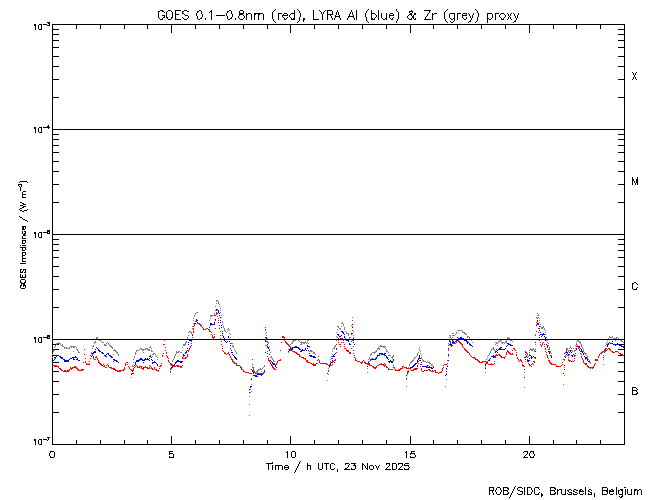The width and height of the screenshot is (650, 500).
Task: Click the 10⁻⁴ y-axis tick label
Action: tap(36, 129)
